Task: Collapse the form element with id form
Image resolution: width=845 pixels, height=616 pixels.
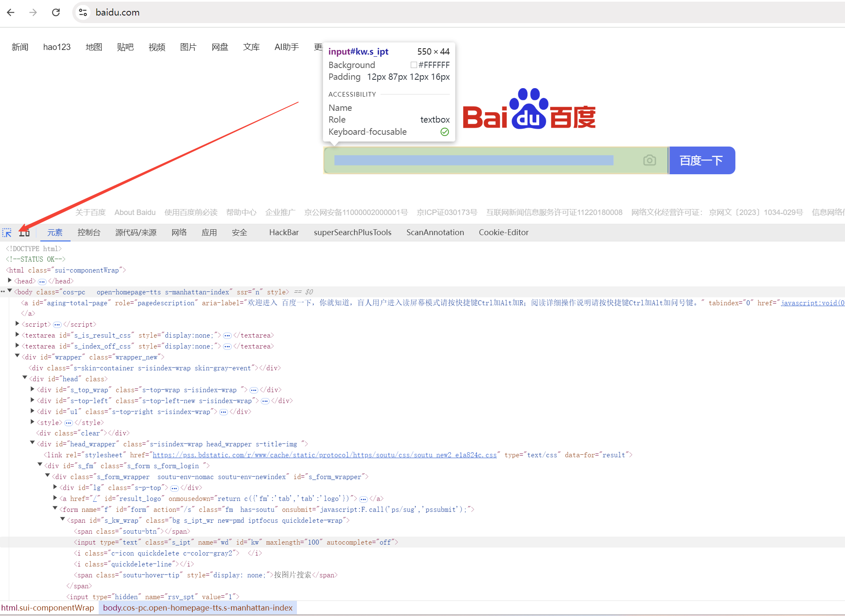Action: pos(55,509)
